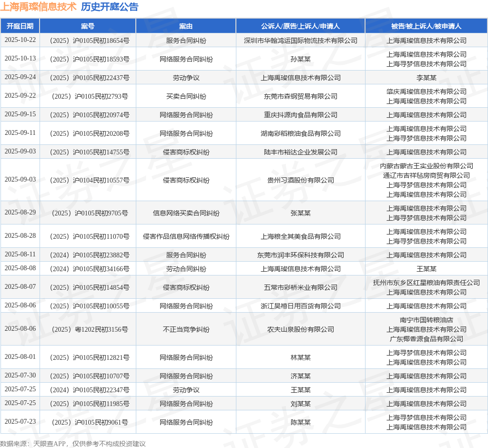Click defendant 王某某 in 2025-08-08 row
The height and width of the screenshot is (448, 488).
pyautogui.click(x=427, y=269)
